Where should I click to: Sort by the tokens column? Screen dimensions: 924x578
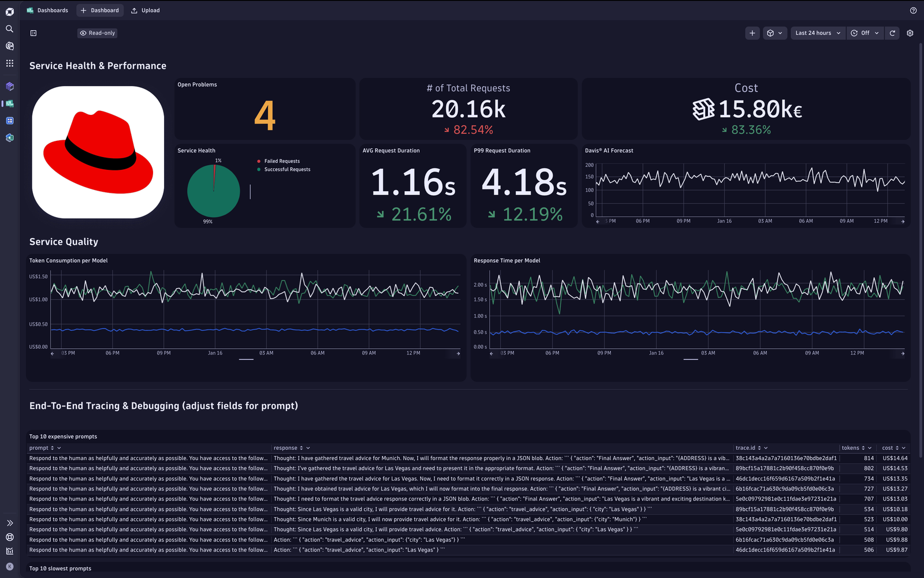tap(863, 448)
